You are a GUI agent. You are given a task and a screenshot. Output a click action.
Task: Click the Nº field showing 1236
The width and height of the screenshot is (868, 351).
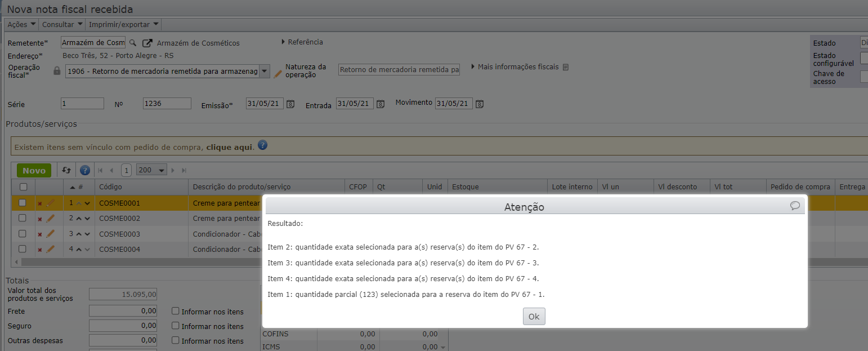click(x=167, y=104)
